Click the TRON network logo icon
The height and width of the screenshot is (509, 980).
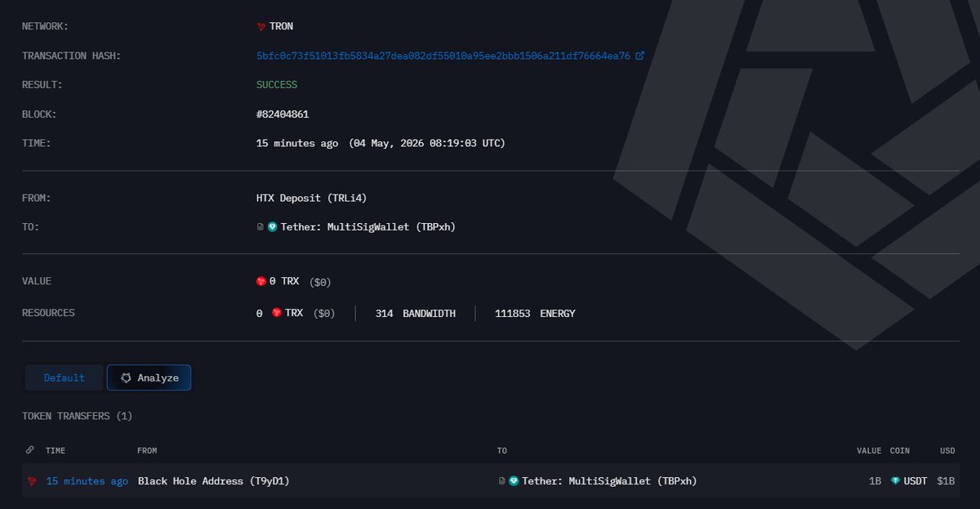(261, 26)
